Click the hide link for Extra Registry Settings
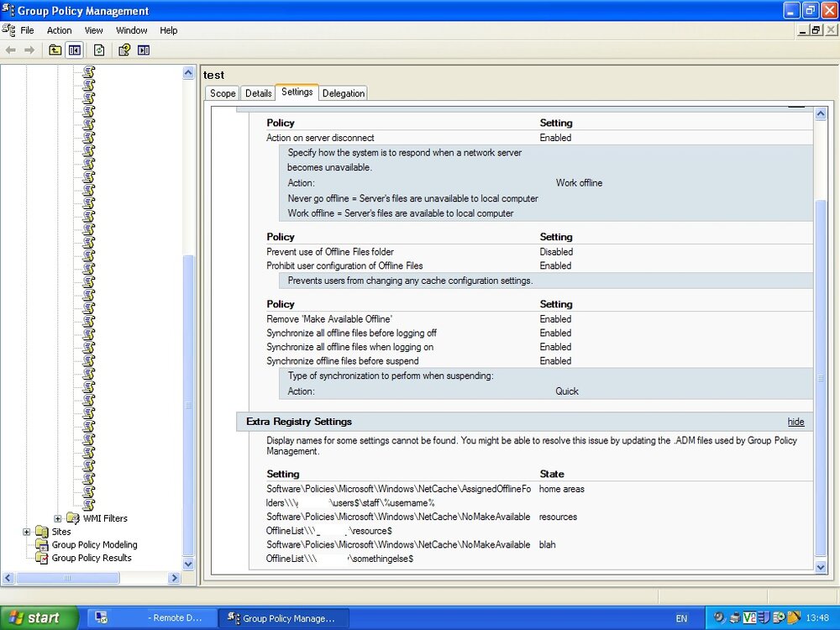The height and width of the screenshot is (630, 840). [795, 422]
